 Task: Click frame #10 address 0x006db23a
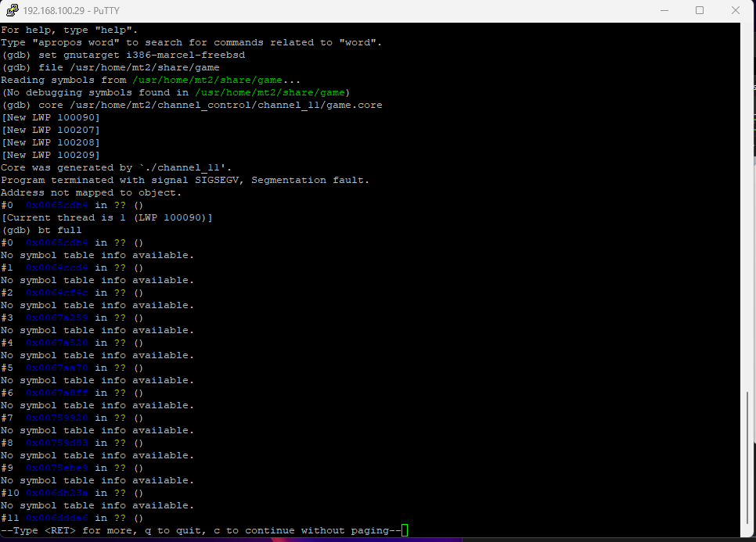57,494
